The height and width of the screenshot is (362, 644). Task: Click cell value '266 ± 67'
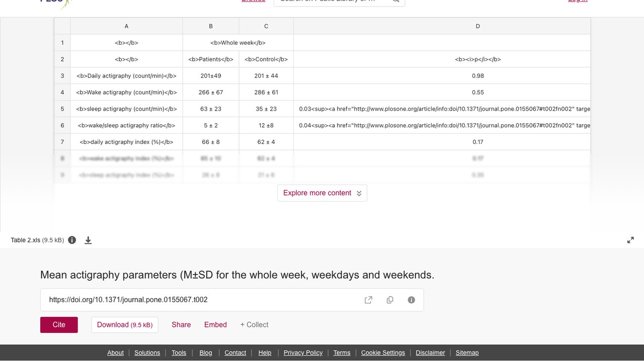pyautogui.click(x=211, y=93)
